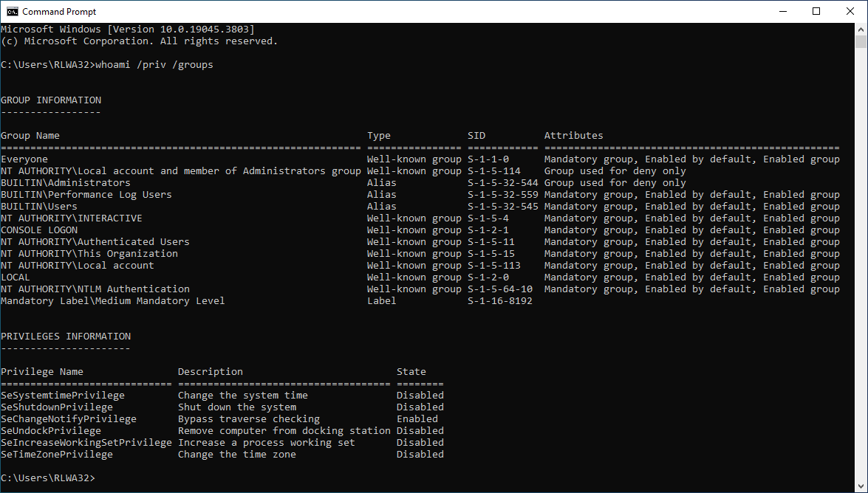This screenshot has width=868, height=493.
Task: Select the BUILTIN\Administrators group entry
Action: pos(66,182)
